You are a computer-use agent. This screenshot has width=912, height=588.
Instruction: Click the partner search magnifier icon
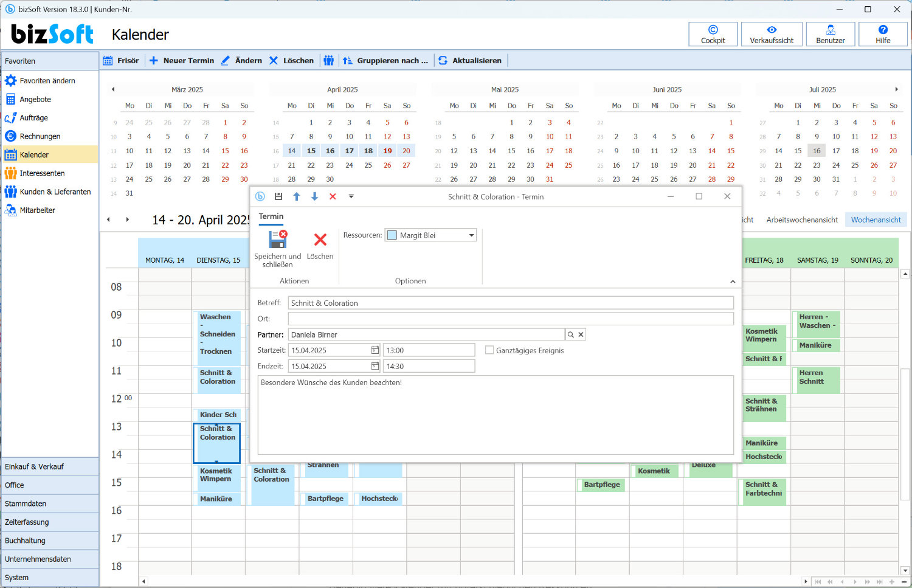[x=571, y=334]
